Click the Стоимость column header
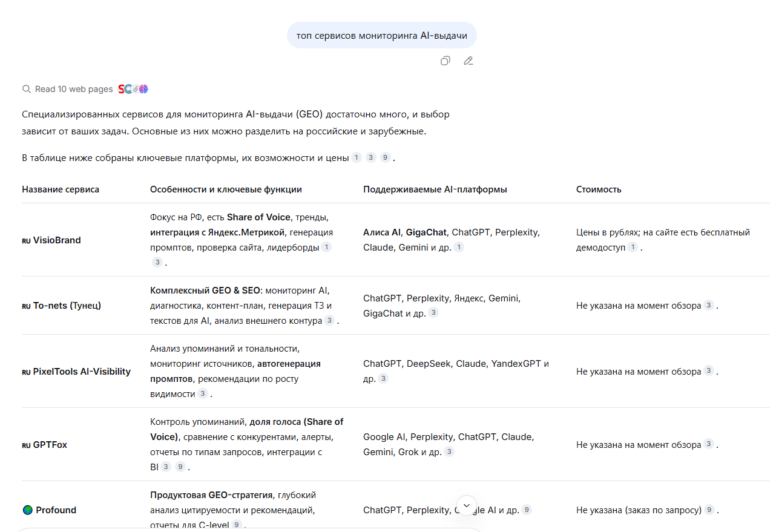Screen dimensions: 779x532 [599, 189]
